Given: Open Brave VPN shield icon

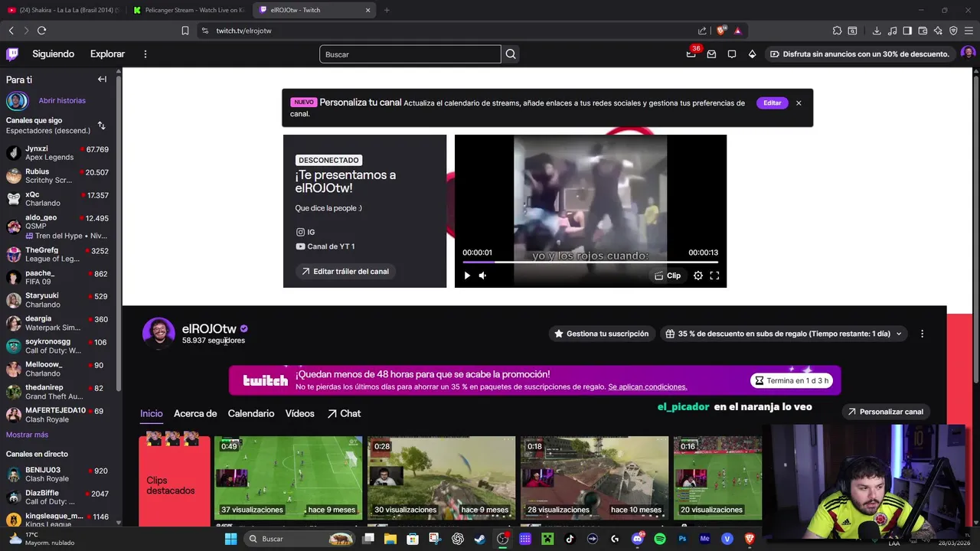Looking at the screenshot, I should pyautogui.click(x=953, y=31).
